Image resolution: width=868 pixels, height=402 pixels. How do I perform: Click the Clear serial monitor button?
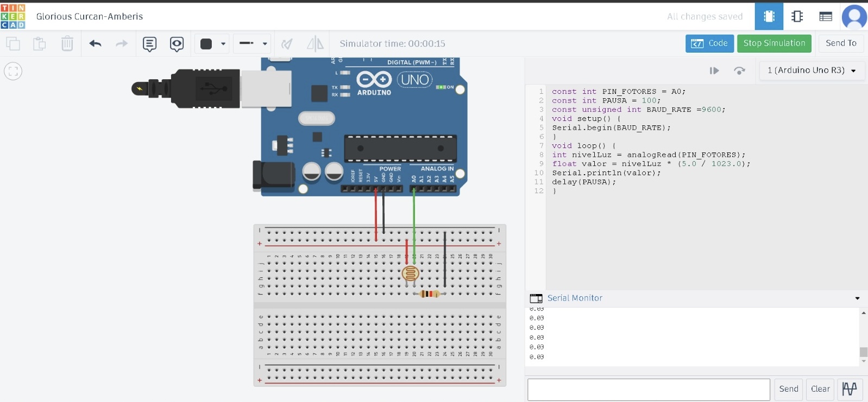pos(820,388)
